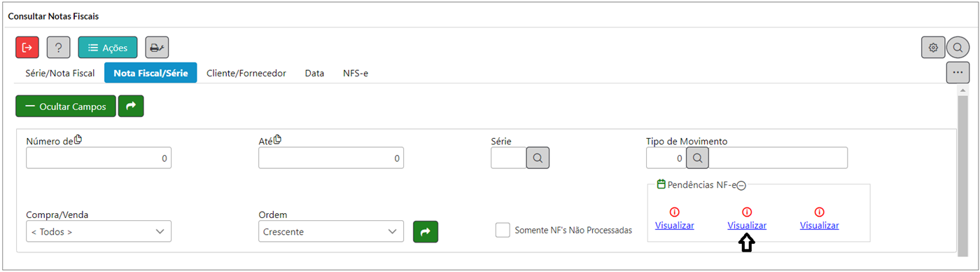Click green arrow button beside Ordem dropdown
980x272 pixels.
coord(426,231)
